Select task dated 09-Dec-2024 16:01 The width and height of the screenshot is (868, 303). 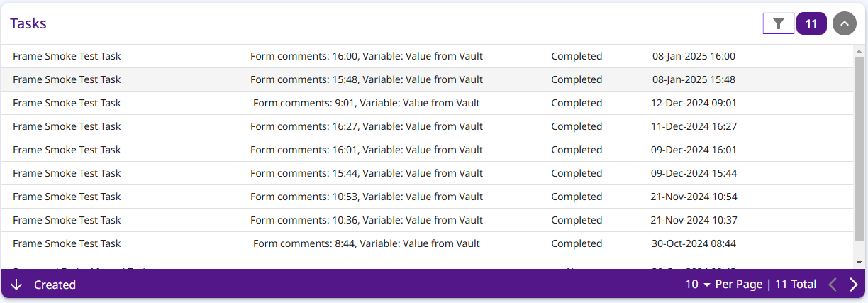coord(428,150)
